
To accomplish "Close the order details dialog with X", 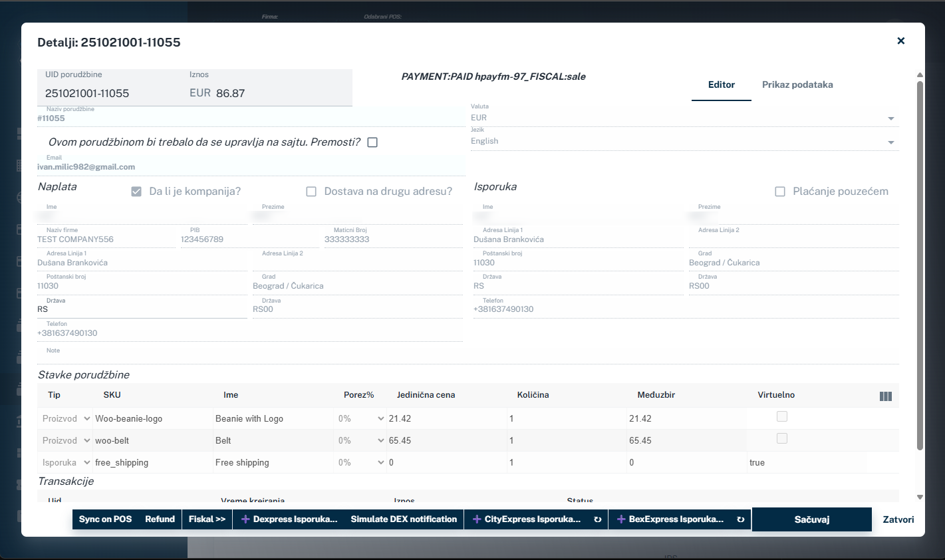I will pos(900,41).
